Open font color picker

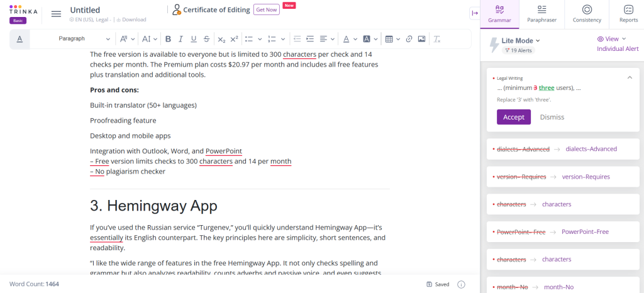click(350, 39)
